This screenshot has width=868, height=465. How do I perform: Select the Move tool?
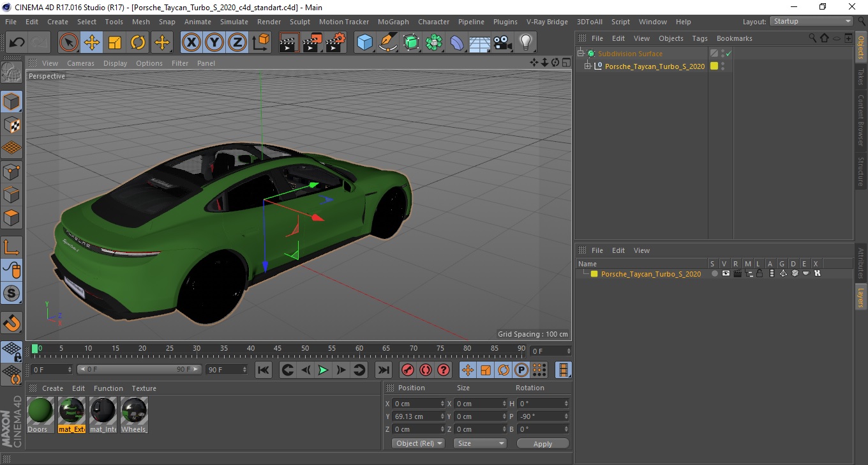92,43
